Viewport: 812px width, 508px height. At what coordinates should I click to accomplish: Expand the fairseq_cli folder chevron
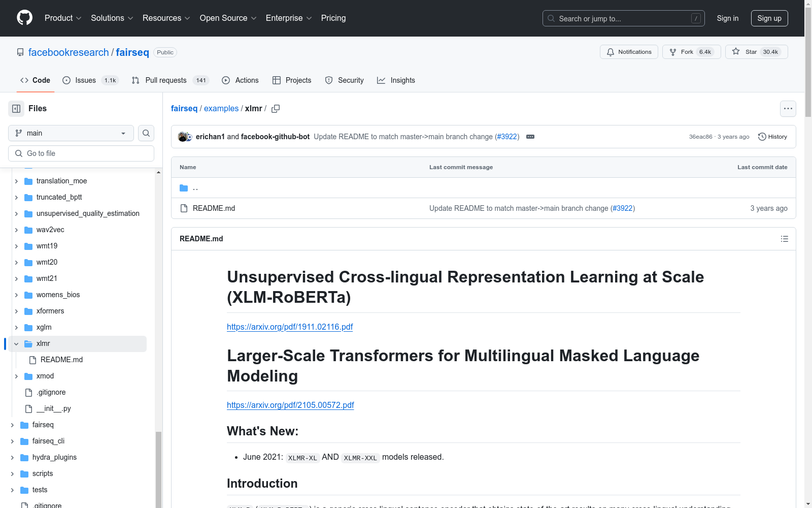pos(12,441)
